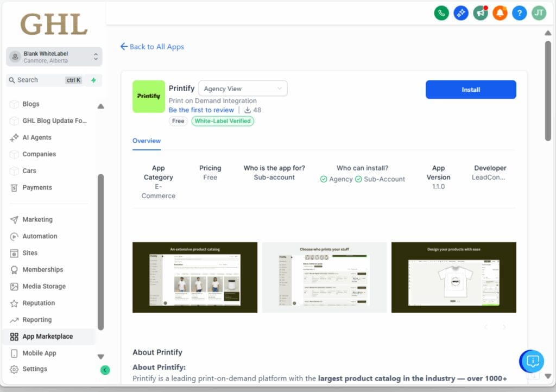Open the middle Printify screenshot thumbnail

pyautogui.click(x=324, y=277)
